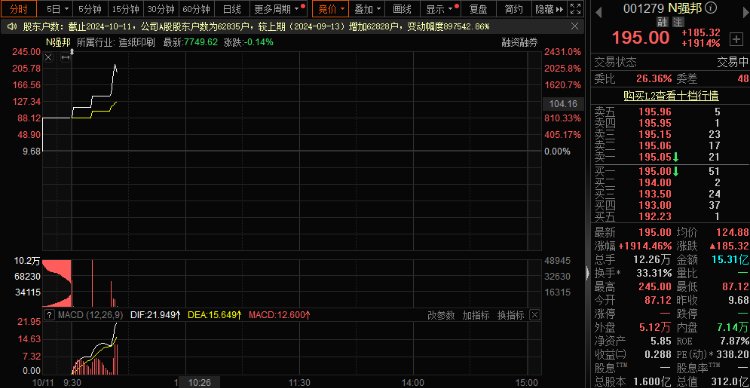Open the 购买L2查看十档行情 link
This screenshot has width=750, height=388.
pyautogui.click(x=671, y=96)
